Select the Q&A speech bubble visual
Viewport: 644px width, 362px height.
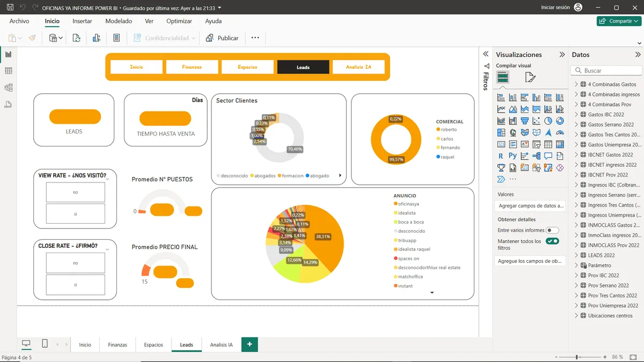pyautogui.click(x=548, y=156)
